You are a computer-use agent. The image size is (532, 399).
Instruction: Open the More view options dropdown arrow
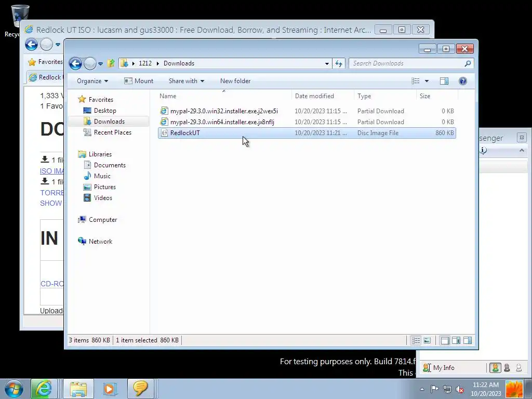[x=427, y=81]
